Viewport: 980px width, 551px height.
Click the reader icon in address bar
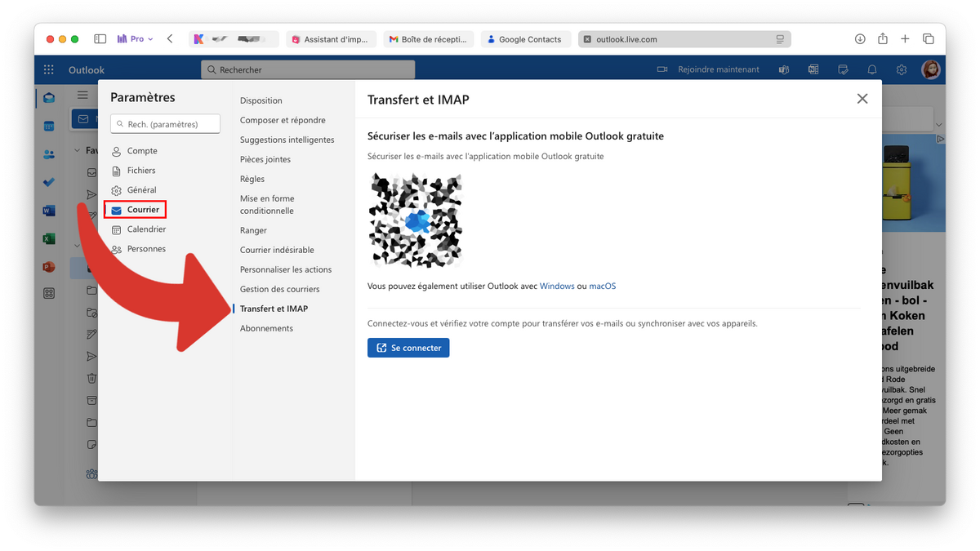pyautogui.click(x=780, y=39)
